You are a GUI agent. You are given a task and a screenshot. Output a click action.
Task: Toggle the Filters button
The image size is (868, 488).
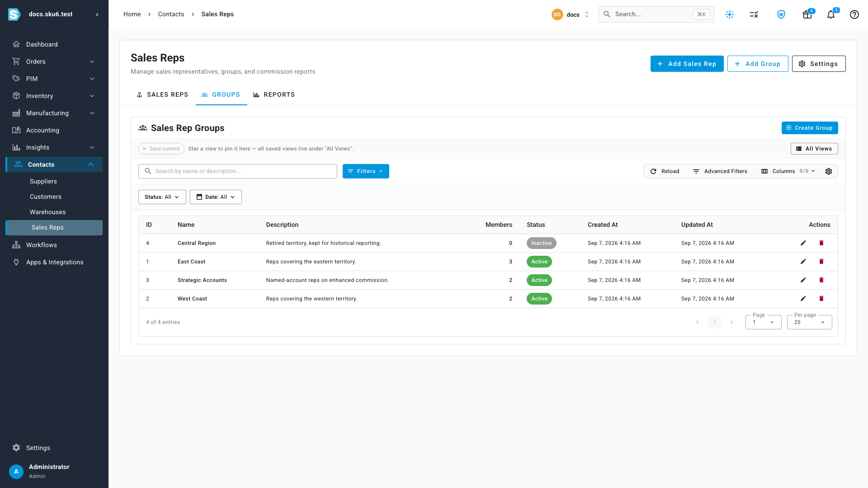coord(366,171)
